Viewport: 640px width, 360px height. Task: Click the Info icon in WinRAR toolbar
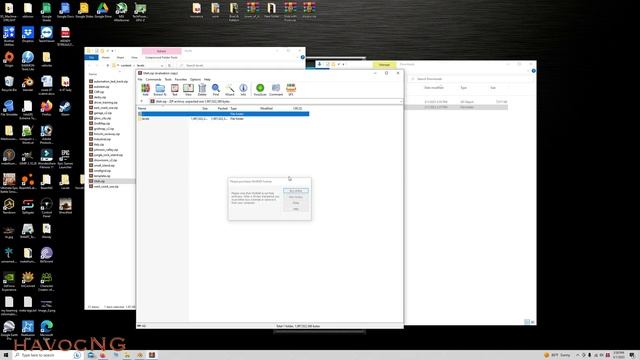[x=243, y=89]
